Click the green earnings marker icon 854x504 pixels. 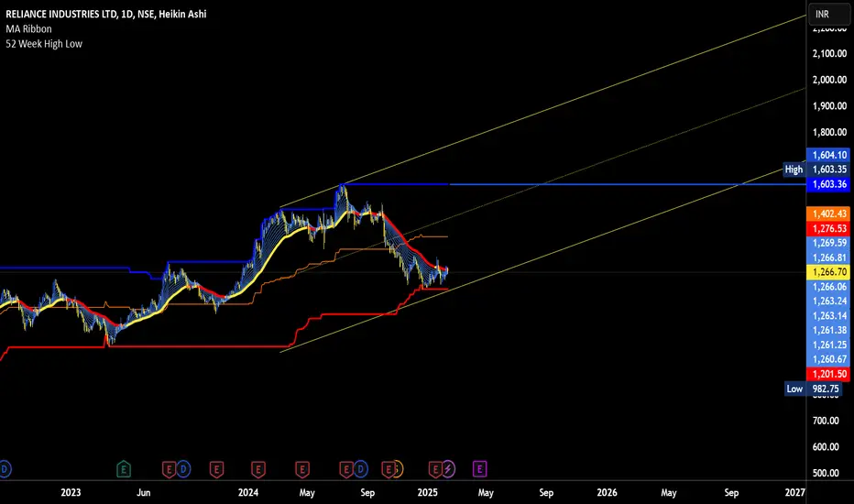coord(124,468)
